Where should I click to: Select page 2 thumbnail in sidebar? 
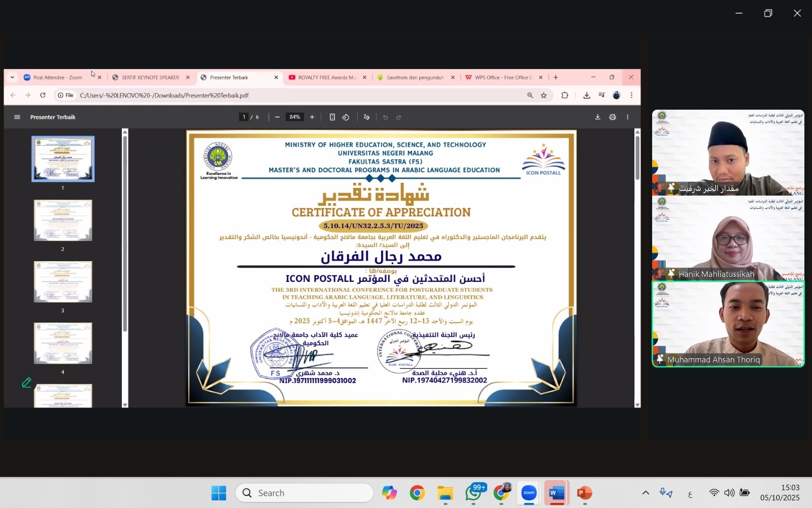pos(63,221)
